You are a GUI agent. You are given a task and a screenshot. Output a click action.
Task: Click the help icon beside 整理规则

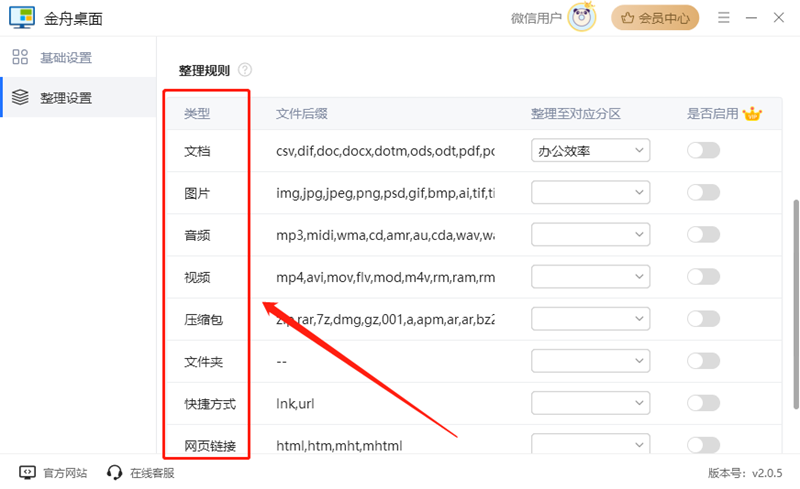coord(245,69)
